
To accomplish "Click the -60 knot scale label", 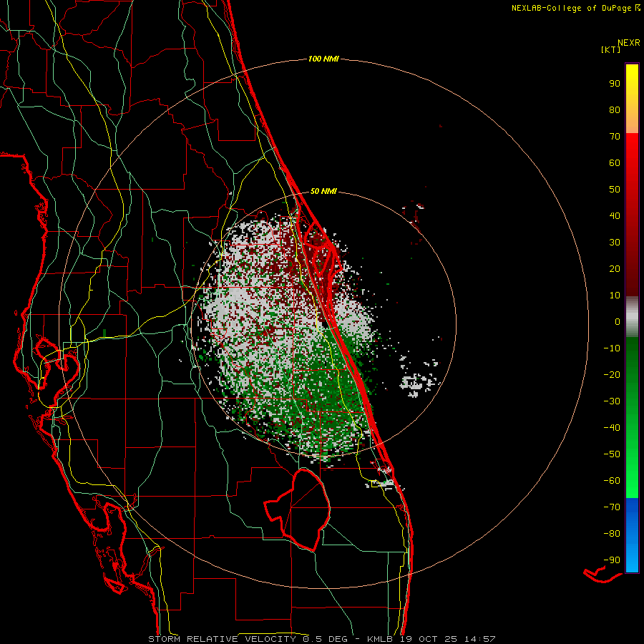I will click(612, 481).
